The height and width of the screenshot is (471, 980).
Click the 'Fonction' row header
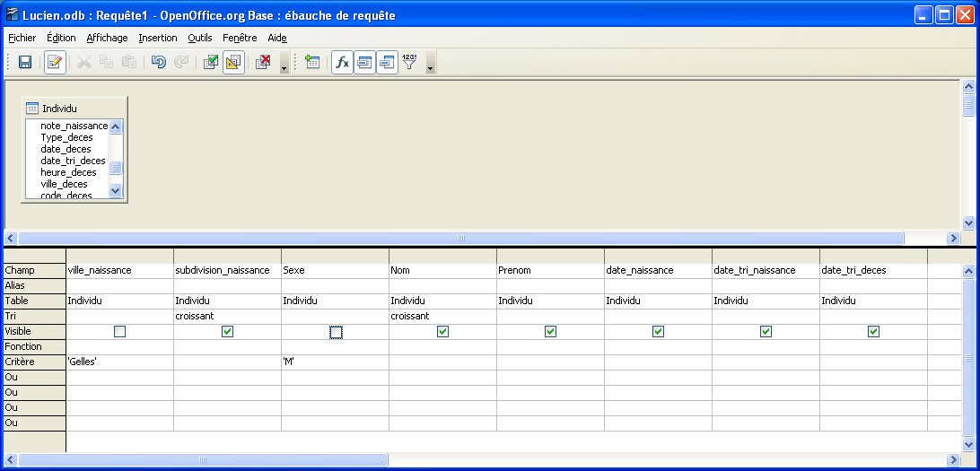[34, 346]
